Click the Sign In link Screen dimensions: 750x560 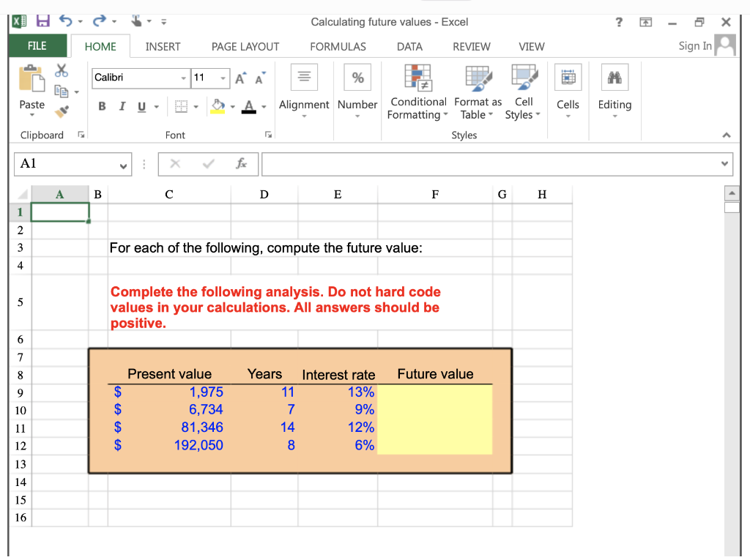[694, 45]
